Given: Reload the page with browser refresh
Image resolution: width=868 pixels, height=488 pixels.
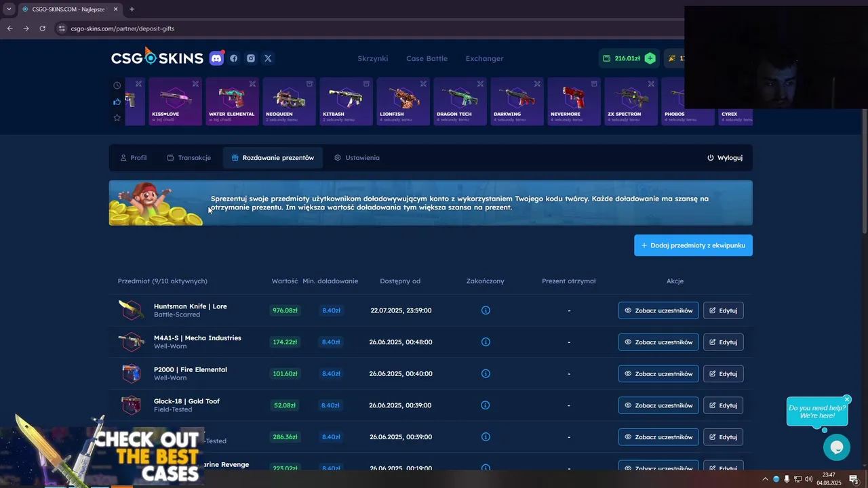Looking at the screenshot, I should 42,28.
